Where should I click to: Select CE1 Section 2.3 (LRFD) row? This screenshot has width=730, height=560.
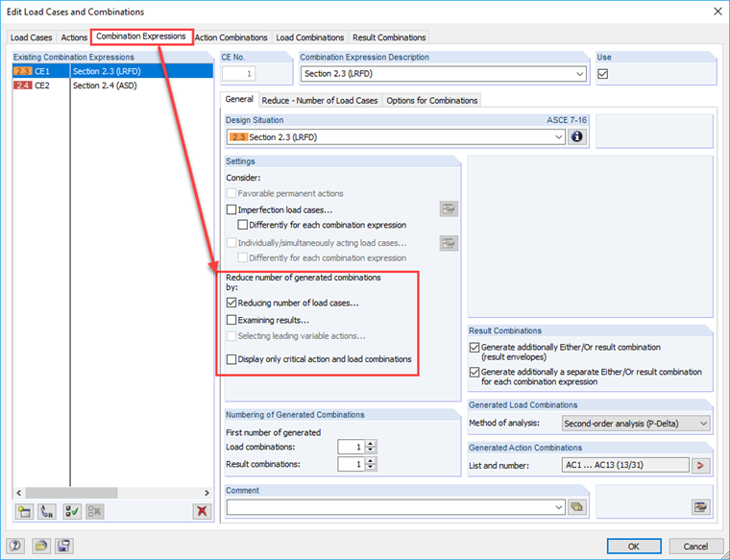[112, 71]
